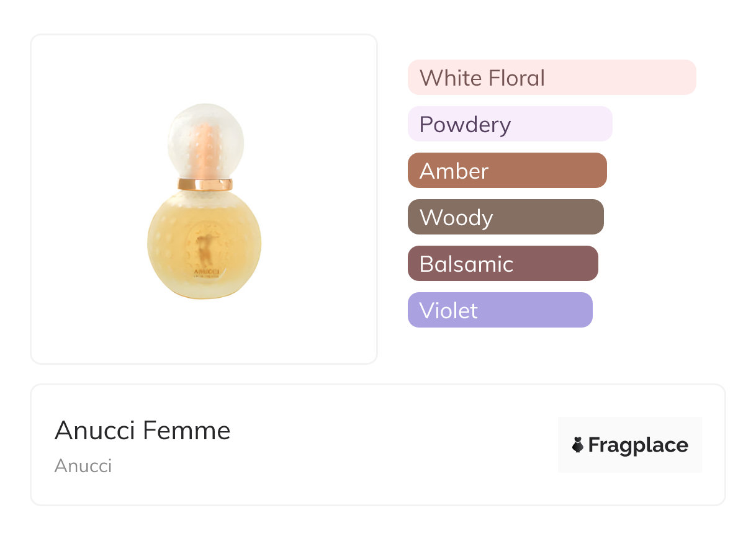Screen dimensions: 756x536
Task: Choose the Amber accord bar
Action: 507,171
